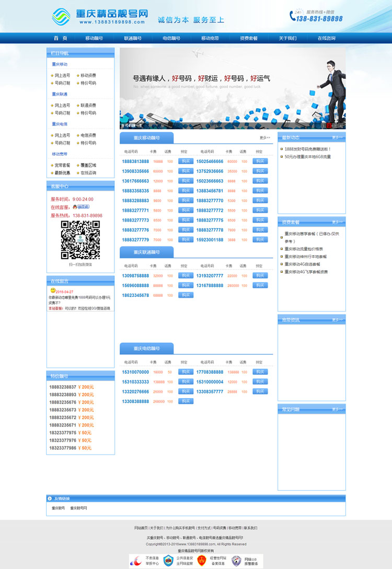Screen dimensions: 392x569
Task: Buy the number 15310070000
Action: pyautogui.click(x=186, y=372)
